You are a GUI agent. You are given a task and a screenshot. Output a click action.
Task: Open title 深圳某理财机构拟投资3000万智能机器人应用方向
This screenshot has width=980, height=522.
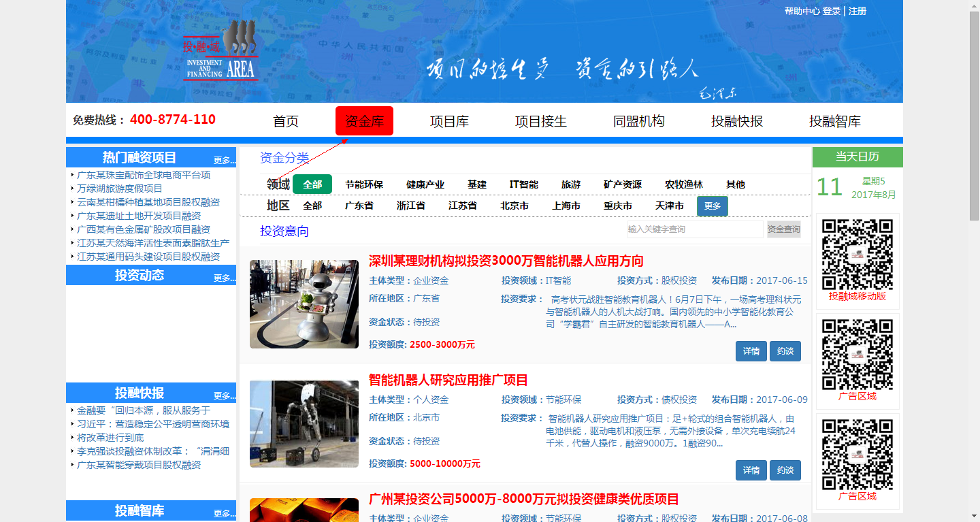click(x=506, y=261)
